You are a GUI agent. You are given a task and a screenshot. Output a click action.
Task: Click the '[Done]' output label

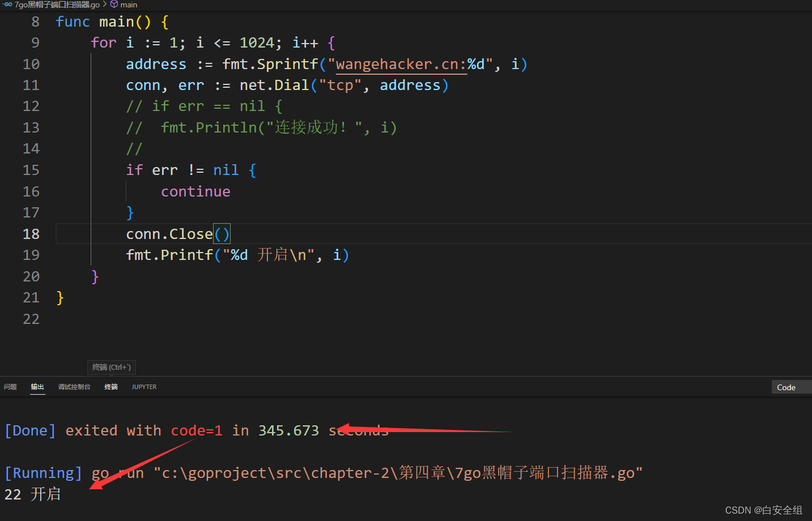tap(30, 430)
